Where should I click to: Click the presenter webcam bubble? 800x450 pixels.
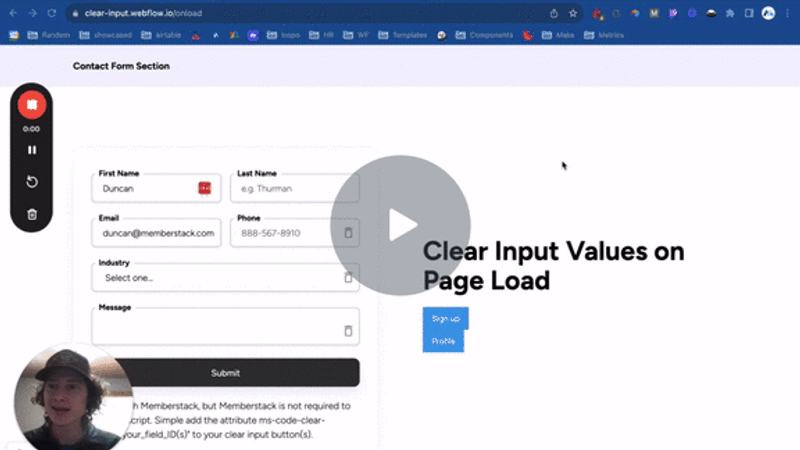pyautogui.click(x=72, y=398)
